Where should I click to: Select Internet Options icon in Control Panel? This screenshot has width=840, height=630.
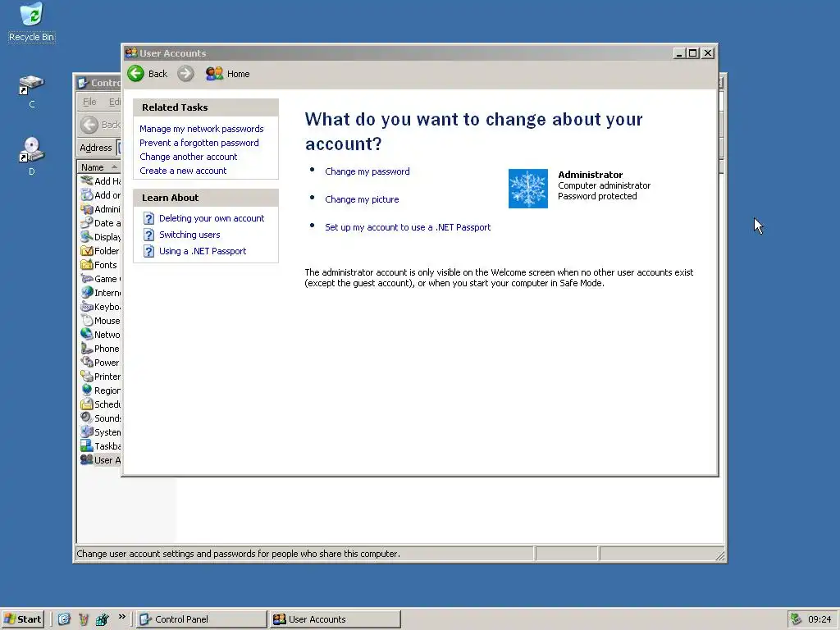[x=87, y=293]
